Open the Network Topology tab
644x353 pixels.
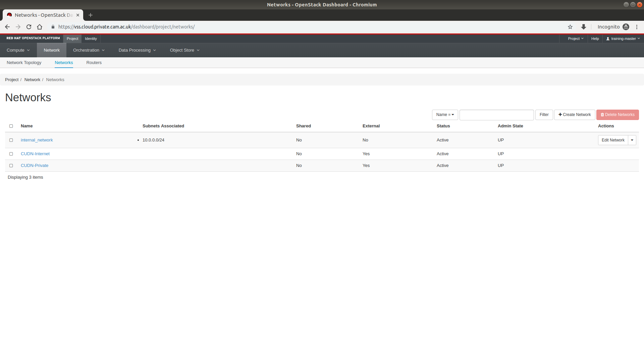24,63
